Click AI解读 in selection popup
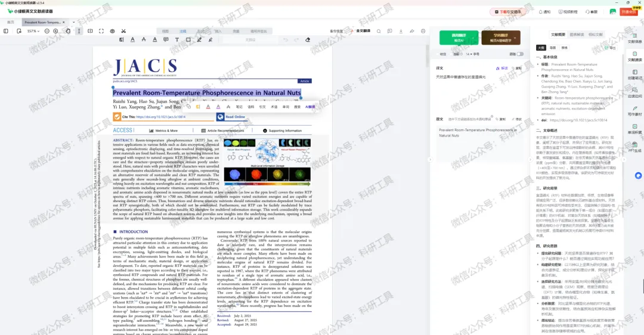 pos(310,107)
